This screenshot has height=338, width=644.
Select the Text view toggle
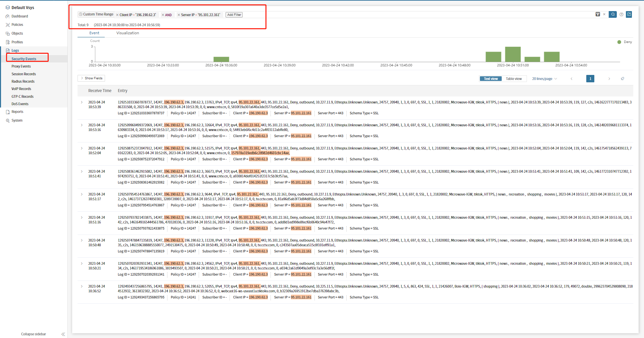[x=491, y=79]
